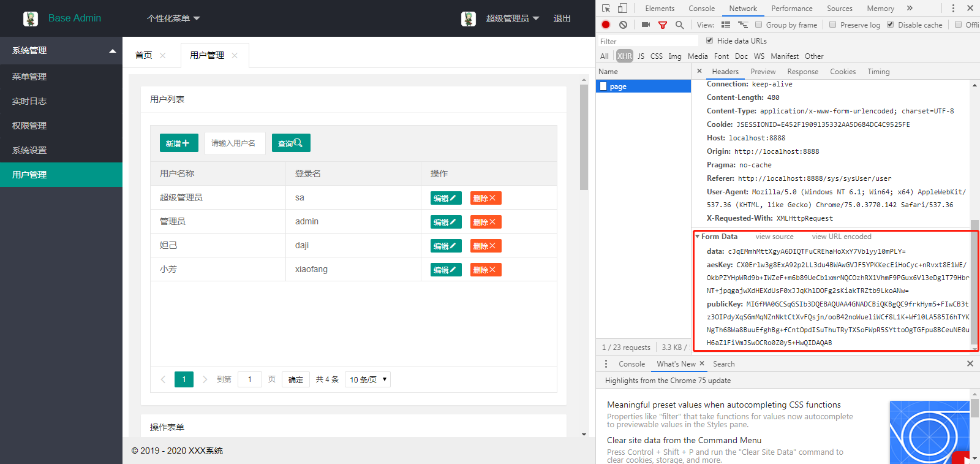This screenshot has height=464, width=980.
Task: Select the inspect element icon in DevTools
Action: (x=606, y=8)
